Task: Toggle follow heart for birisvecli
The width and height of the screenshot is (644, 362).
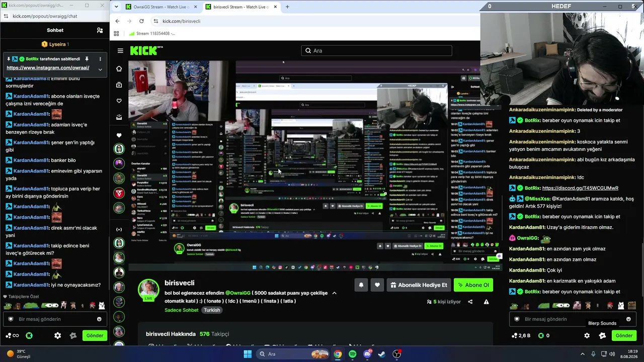Action: 377,285
